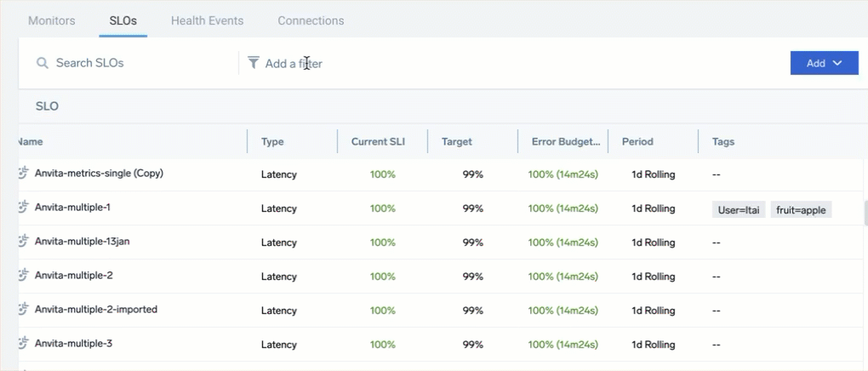Click the search magnifier icon
The height and width of the screenshot is (371, 868).
click(42, 63)
